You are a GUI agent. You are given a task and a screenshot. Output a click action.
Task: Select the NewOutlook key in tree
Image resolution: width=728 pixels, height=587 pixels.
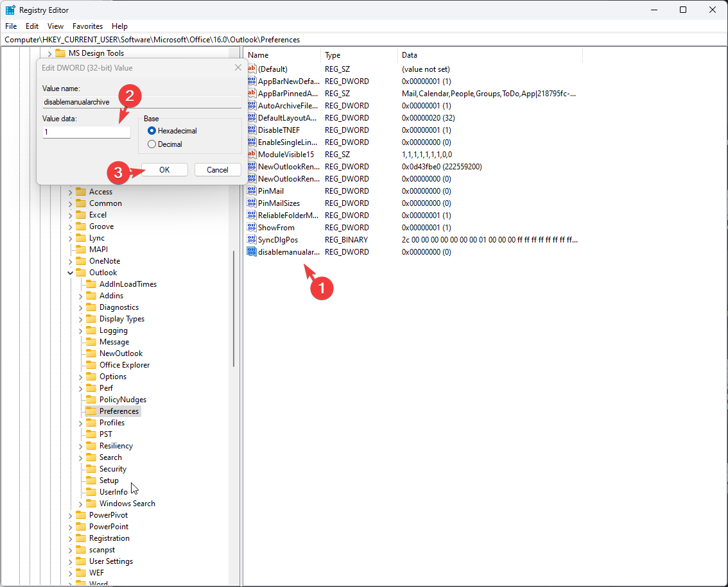(121, 353)
